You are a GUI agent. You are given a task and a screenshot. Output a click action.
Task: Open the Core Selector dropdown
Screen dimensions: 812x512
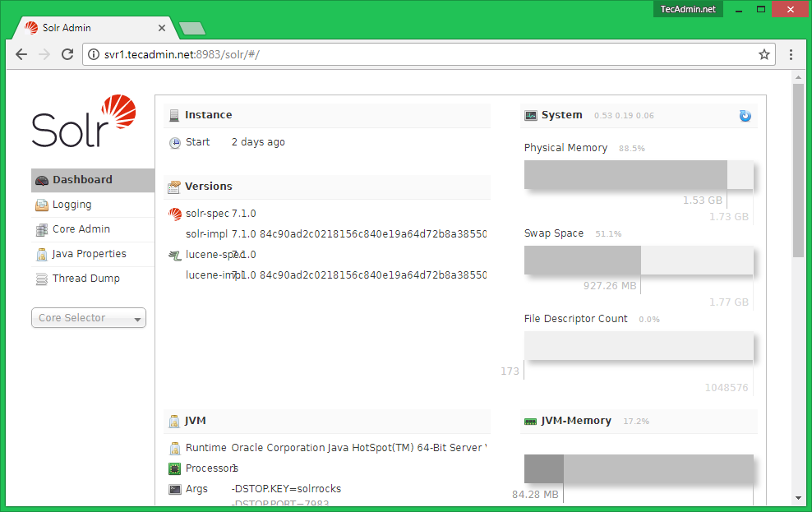pyautogui.click(x=89, y=318)
